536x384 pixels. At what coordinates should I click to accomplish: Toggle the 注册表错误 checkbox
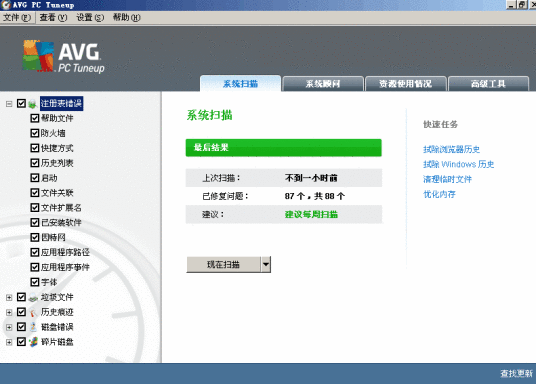point(21,103)
